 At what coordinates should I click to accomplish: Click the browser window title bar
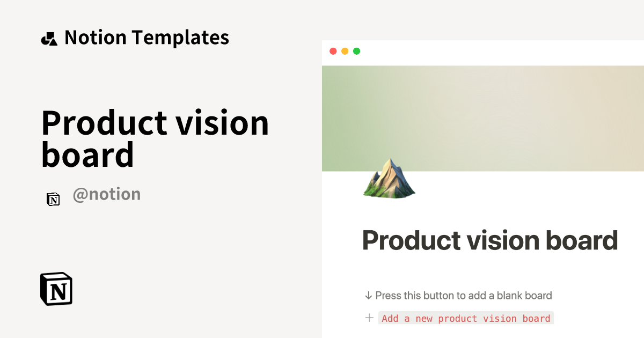click(483, 52)
